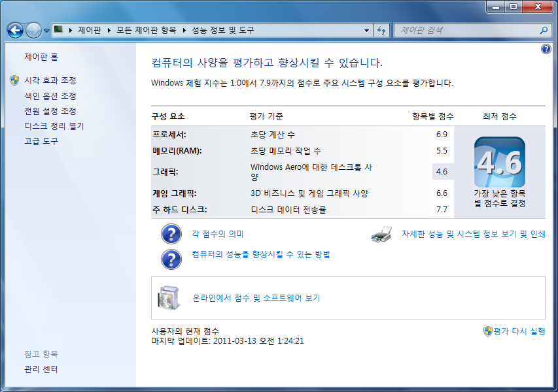Close the window with X button
558x392 pixels.
(538, 7)
